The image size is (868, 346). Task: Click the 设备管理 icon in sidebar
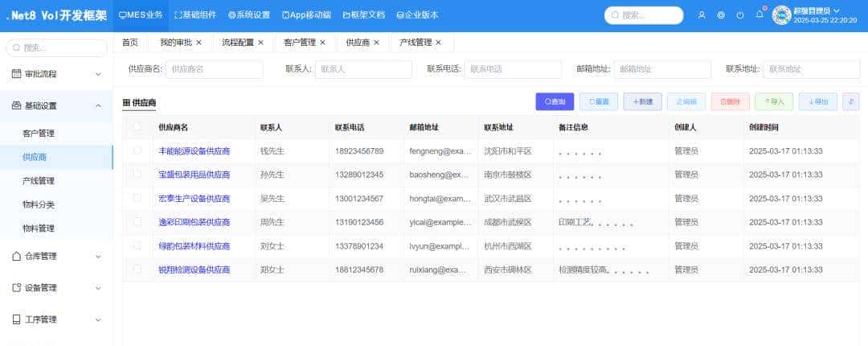[17, 288]
